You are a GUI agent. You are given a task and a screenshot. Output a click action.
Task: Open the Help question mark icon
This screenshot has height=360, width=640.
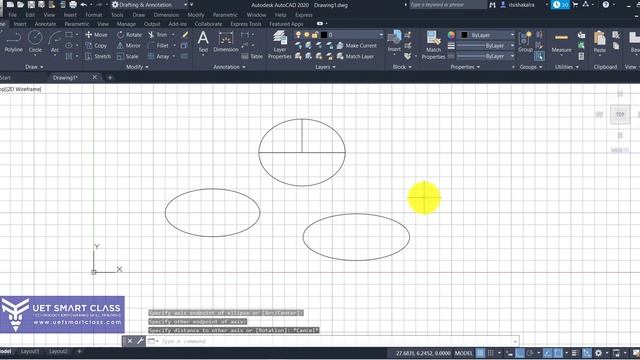[606, 4]
